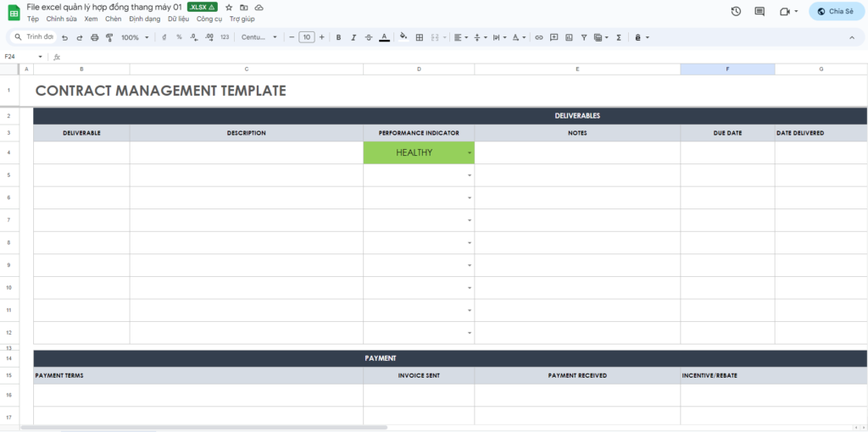Open row 8 performance indicator dropdown
The image size is (868, 432).
click(x=470, y=243)
